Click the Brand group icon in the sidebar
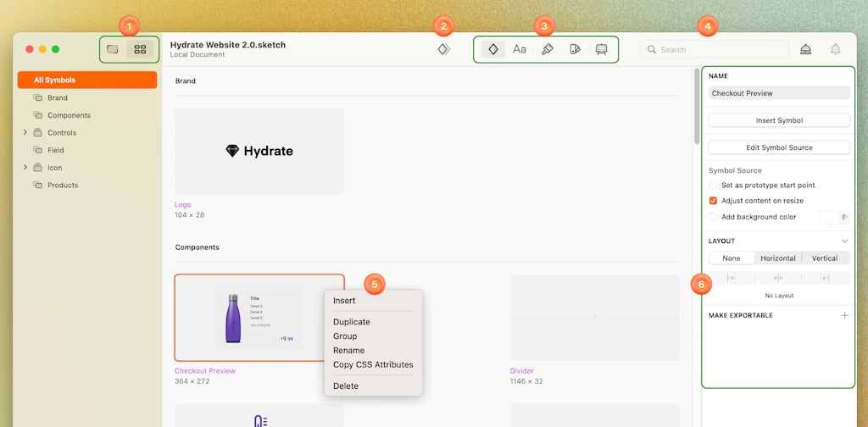The image size is (868, 427). (37, 97)
